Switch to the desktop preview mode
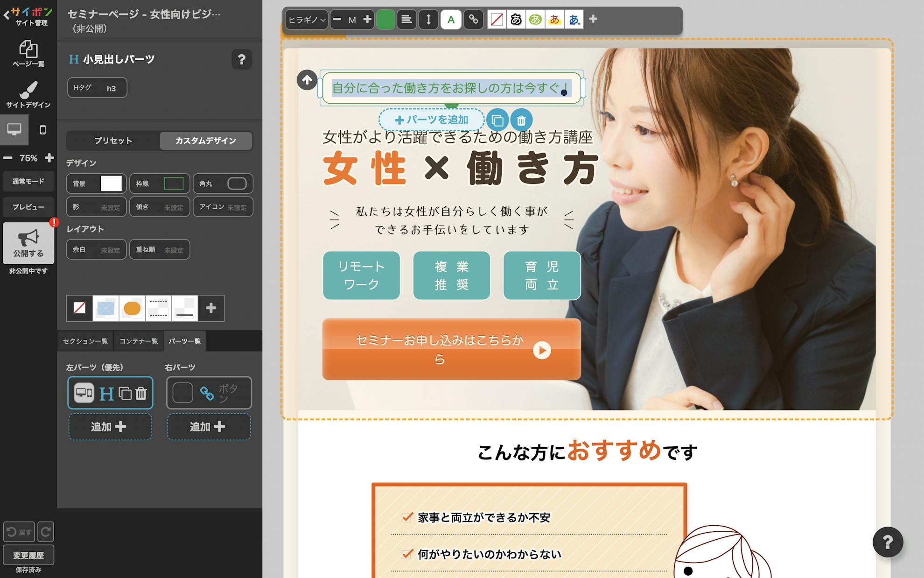The height and width of the screenshot is (578, 924). pyautogui.click(x=14, y=130)
